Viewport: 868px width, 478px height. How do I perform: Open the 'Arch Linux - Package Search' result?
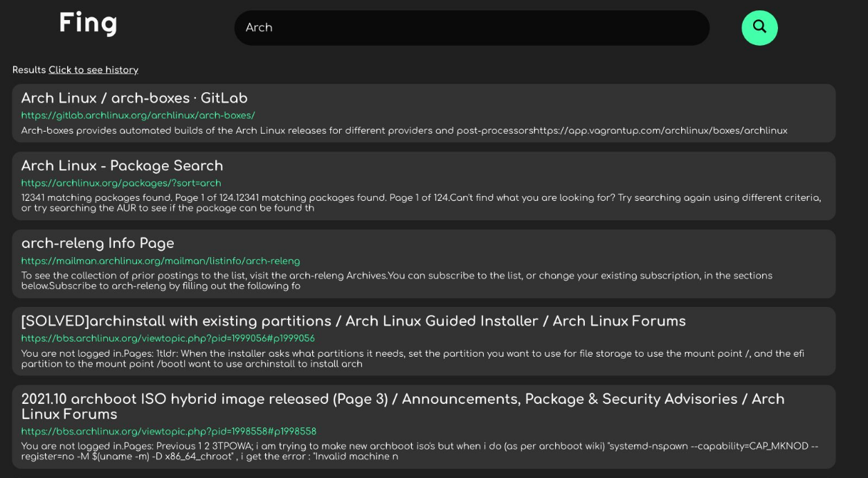(x=122, y=166)
